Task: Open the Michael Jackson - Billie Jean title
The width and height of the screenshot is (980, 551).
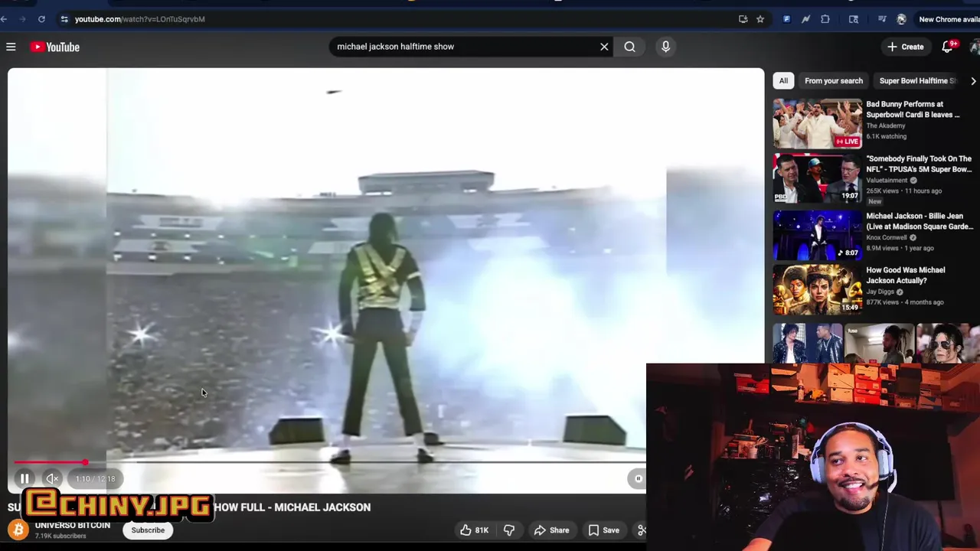Action: pos(920,221)
